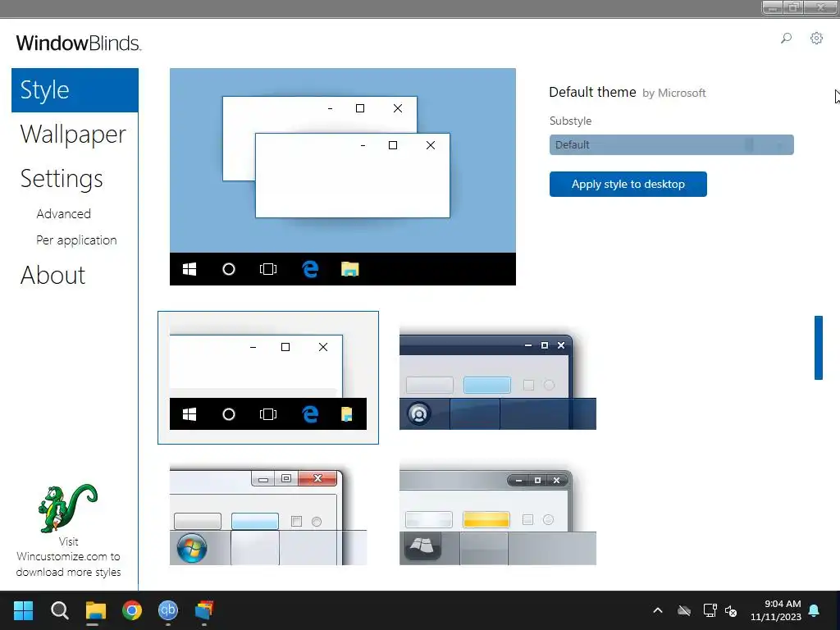Screen dimensions: 840x630
Task: Click Apply style to desktop button
Action: pos(628,185)
